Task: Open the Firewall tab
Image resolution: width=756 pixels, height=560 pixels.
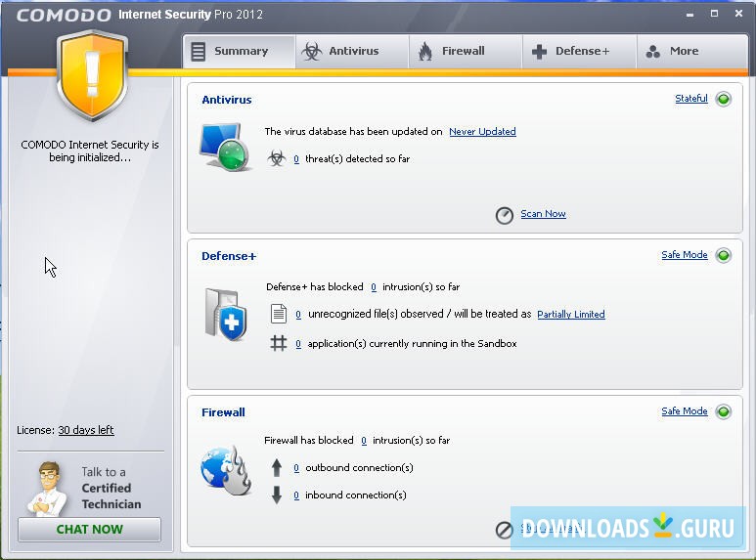Action: point(466,51)
